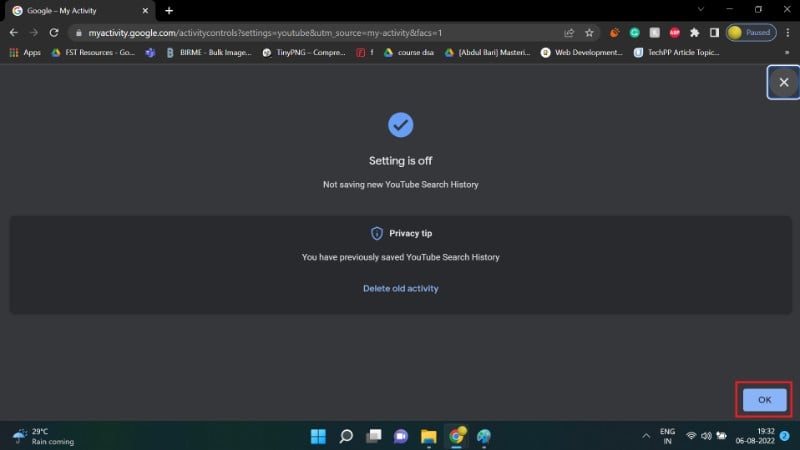Toggle the Chrome side panel
The image size is (800, 450).
coord(714,33)
